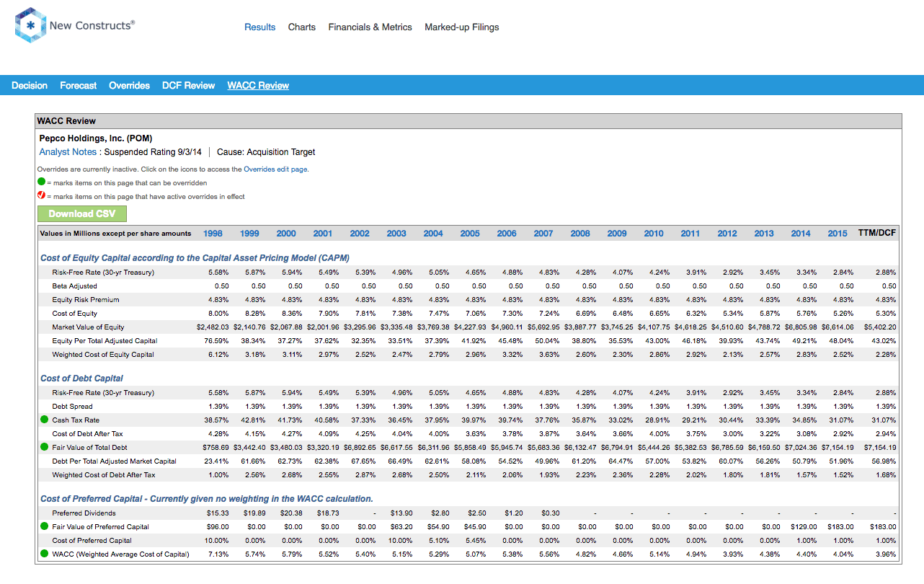This screenshot has width=924, height=584.
Task: Click the green legend dot for overridable items
Action: tap(41, 182)
